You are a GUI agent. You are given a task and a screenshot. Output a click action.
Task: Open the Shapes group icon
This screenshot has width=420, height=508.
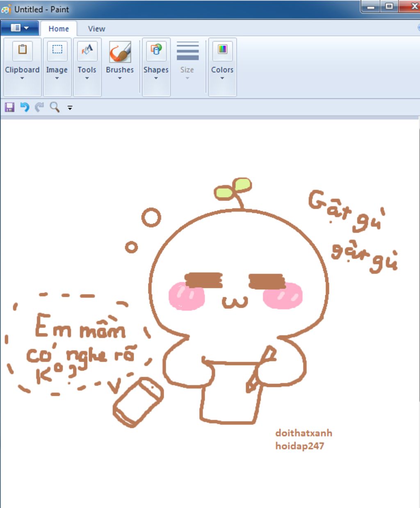pos(156,50)
